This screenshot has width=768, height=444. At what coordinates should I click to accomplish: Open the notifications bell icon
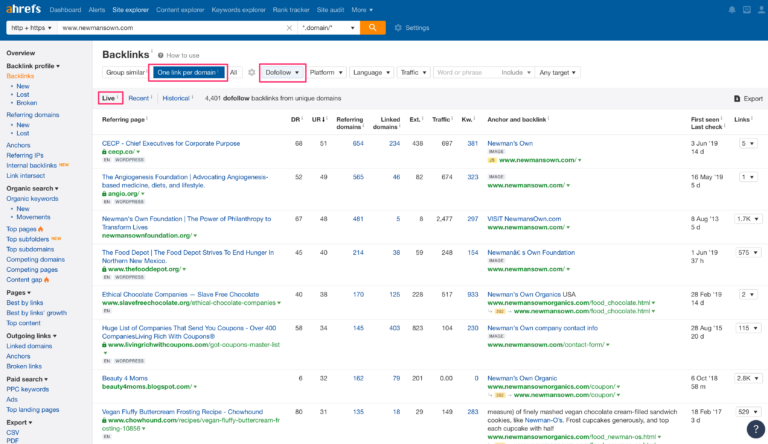(x=732, y=10)
